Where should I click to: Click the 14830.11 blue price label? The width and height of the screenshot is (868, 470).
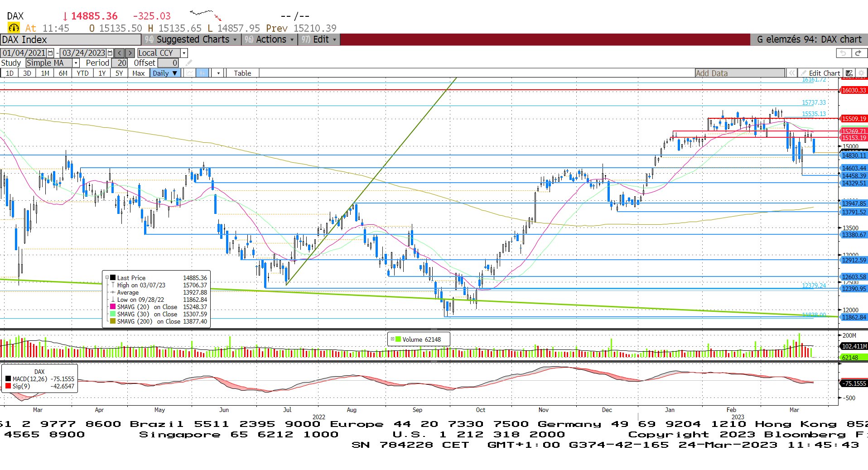[854, 155]
